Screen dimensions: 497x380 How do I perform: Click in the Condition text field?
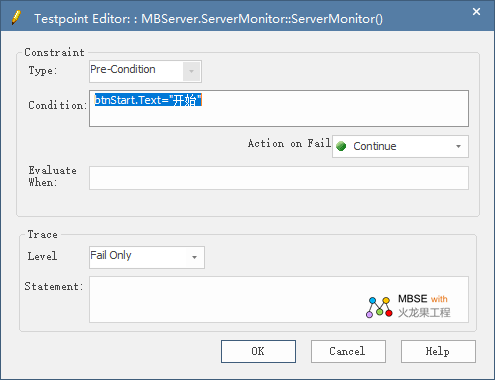coord(279,108)
